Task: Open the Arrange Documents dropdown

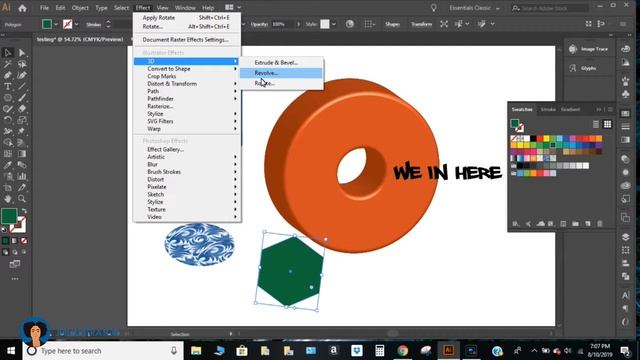Action: [x=233, y=7]
